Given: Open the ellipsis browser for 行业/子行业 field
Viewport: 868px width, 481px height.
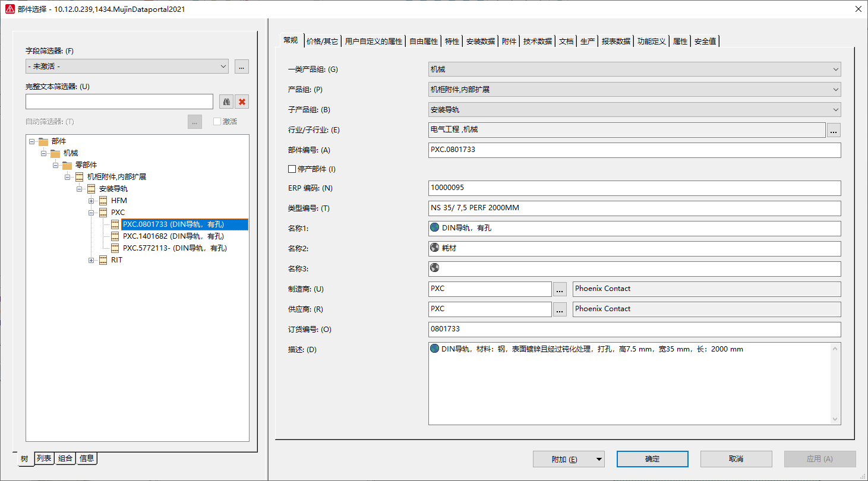Looking at the screenshot, I should coord(834,129).
